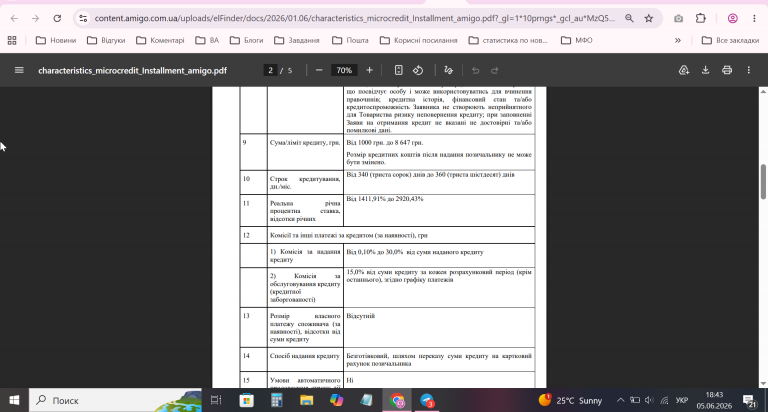Screen dimensions: 768x412
Task: Click the browser forward arrow
Action: click(35, 19)
